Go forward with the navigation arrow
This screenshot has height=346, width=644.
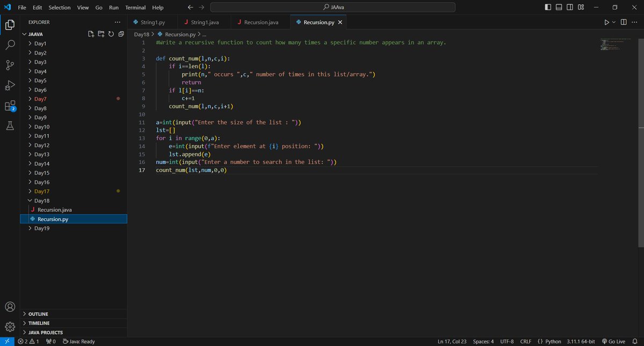[x=203, y=8]
